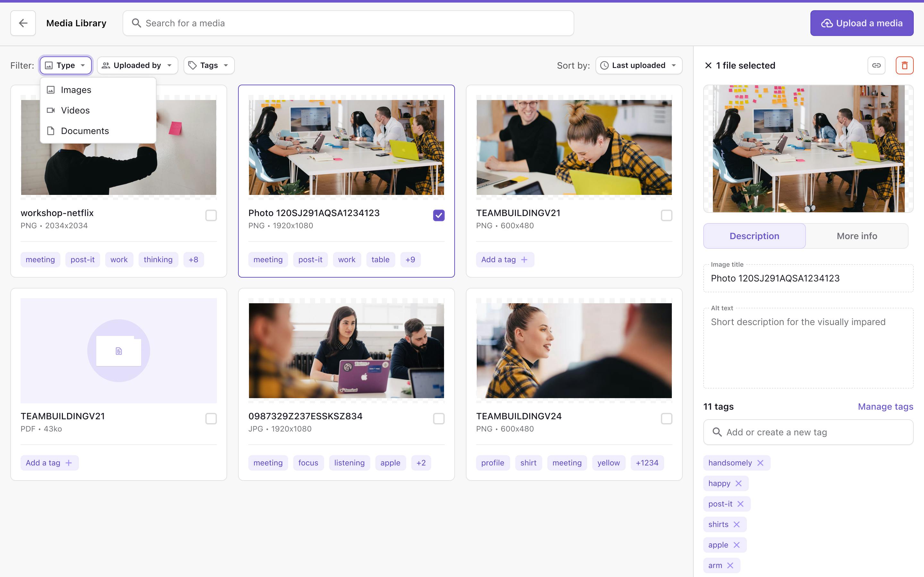Remove the post-it tag with X
The image size is (924, 577).
tap(740, 504)
